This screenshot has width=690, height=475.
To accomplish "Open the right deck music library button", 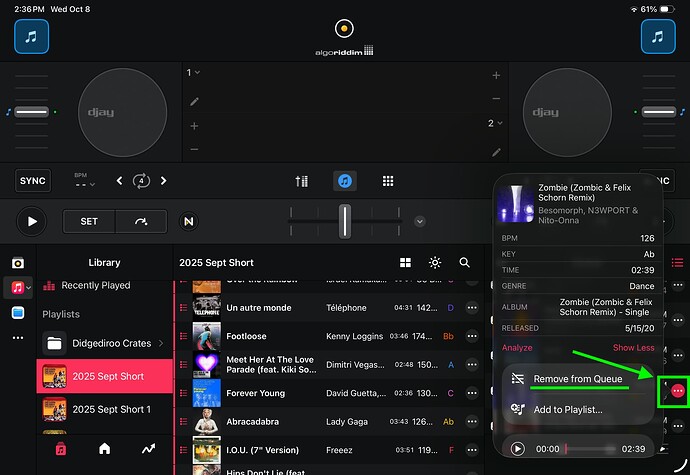I will tap(659, 37).
